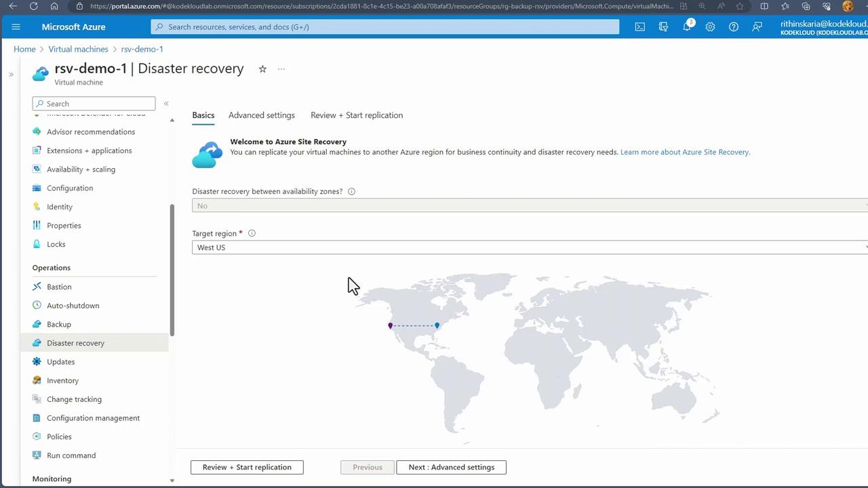Image resolution: width=868 pixels, height=488 pixels.
Task: Click the Auto-shutdown clock icon
Action: 37,306
